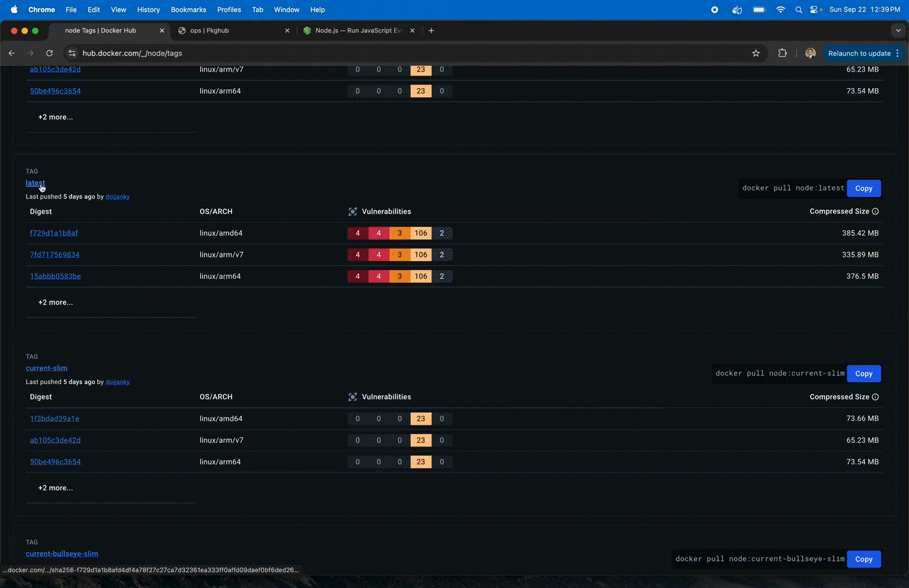
Task: Click the screen recording indicator icon
Action: [715, 9]
